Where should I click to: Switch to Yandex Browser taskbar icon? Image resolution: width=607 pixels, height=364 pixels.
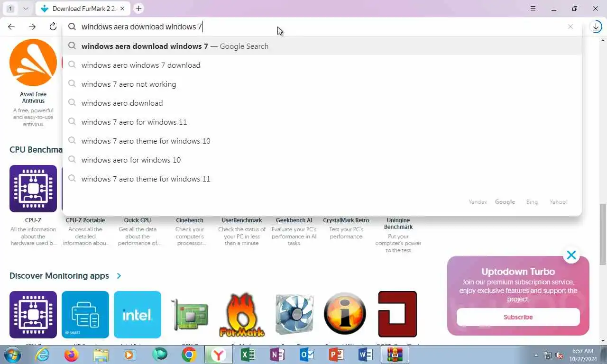[x=219, y=355]
